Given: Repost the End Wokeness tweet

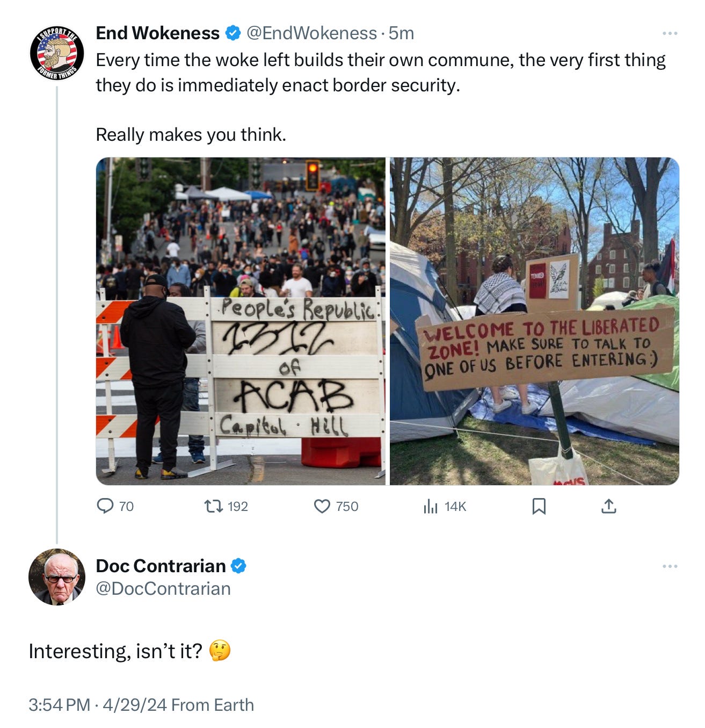Looking at the screenshot, I should coord(214,506).
